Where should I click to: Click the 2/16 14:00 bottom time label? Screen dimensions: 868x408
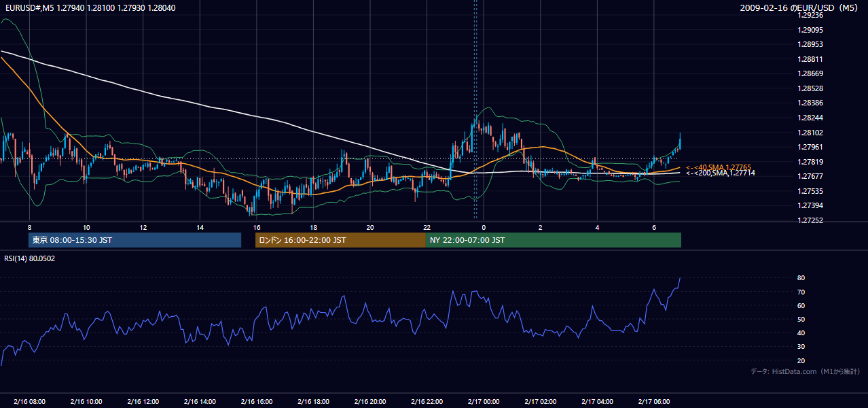pos(200,401)
